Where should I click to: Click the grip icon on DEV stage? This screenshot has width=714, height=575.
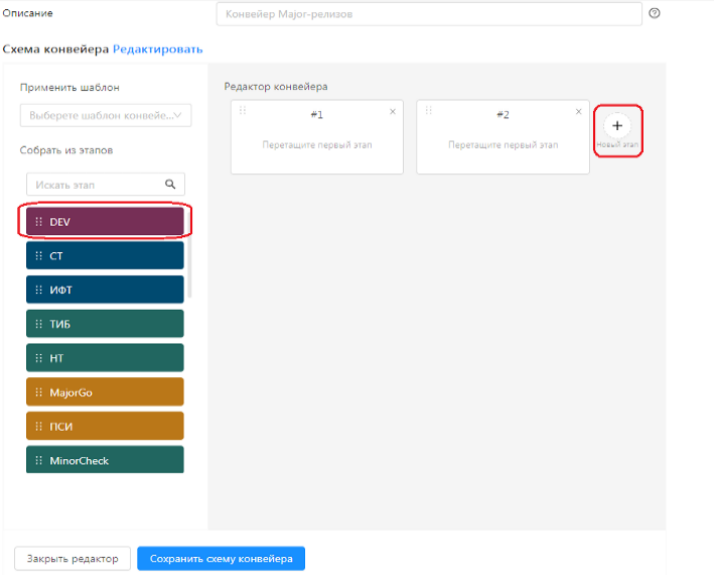click(39, 221)
